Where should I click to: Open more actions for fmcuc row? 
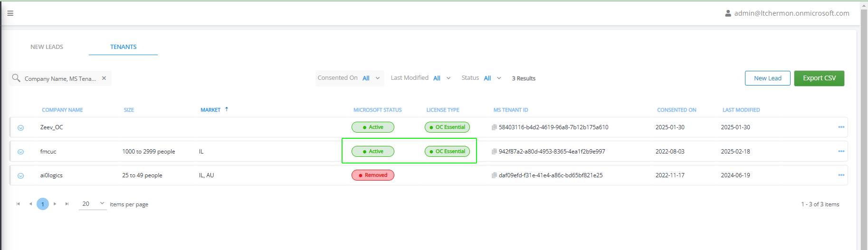841,152
